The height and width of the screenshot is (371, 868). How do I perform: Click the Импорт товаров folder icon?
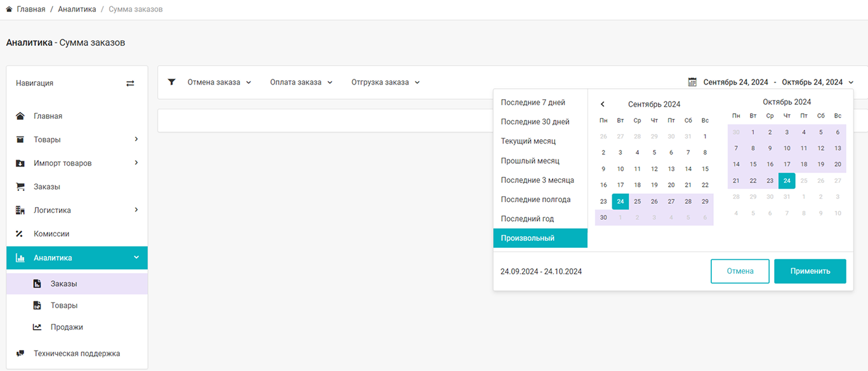[x=20, y=163]
